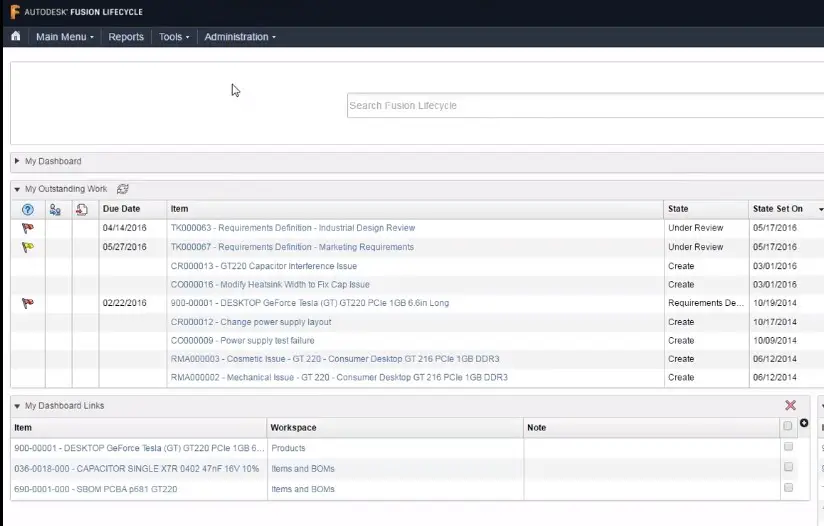Viewport: 824px width, 526px height.
Task: Open CO000016 Modify Heatsink Width link
Action: point(270,285)
